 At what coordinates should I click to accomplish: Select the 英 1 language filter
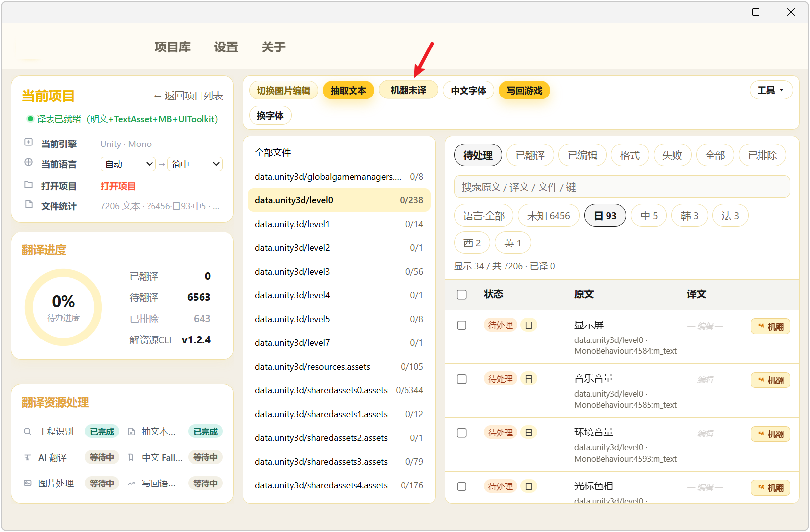(x=512, y=243)
